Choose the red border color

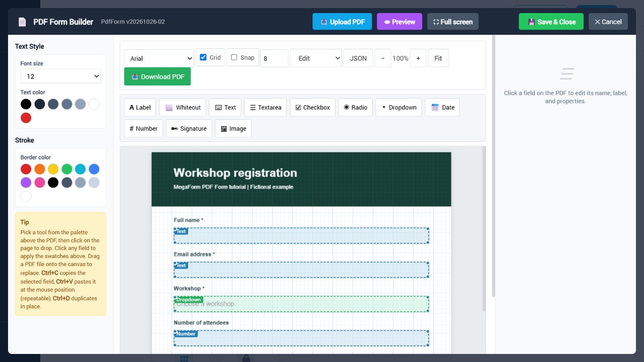(26, 169)
